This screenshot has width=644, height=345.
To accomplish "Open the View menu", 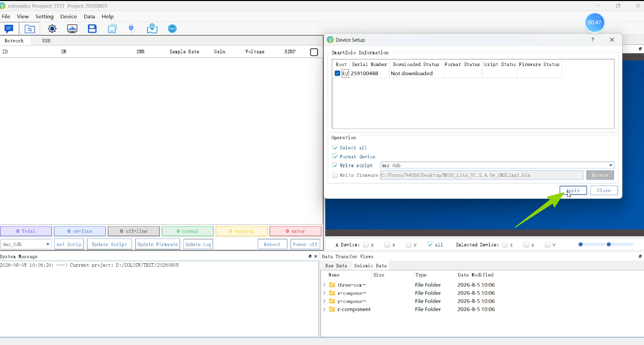I will pyautogui.click(x=23, y=16).
